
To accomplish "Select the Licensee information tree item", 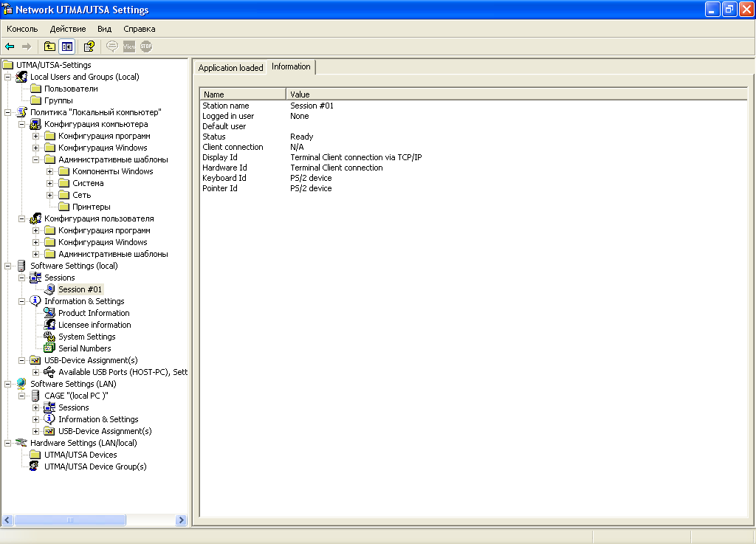I will (x=94, y=325).
